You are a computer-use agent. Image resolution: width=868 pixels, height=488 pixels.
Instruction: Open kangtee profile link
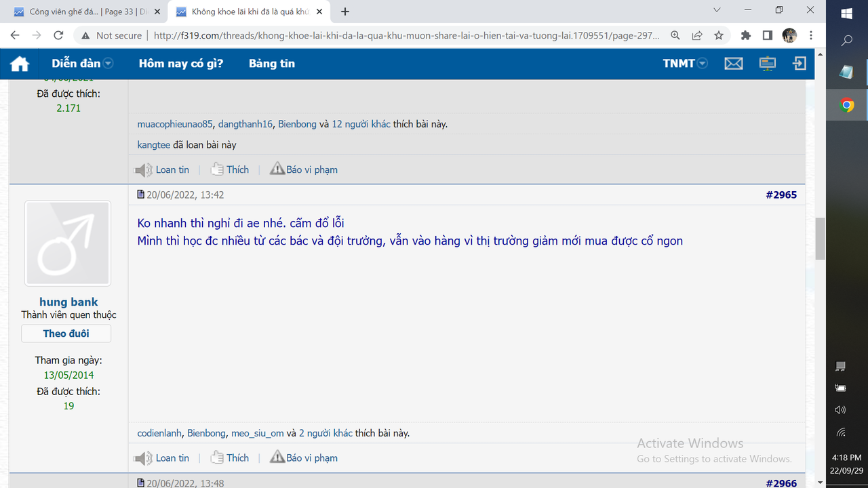pyautogui.click(x=153, y=145)
